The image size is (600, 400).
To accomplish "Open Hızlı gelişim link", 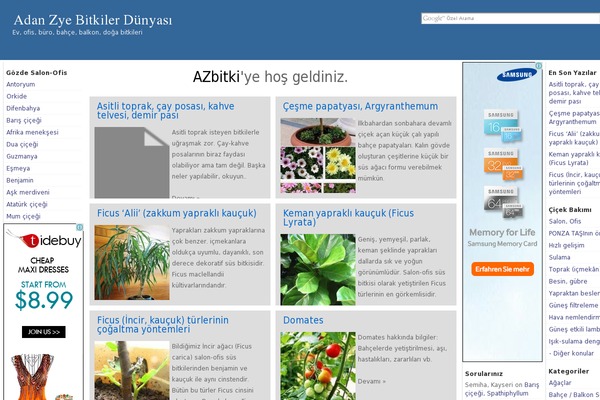I will pyautogui.click(x=566, y=245).
